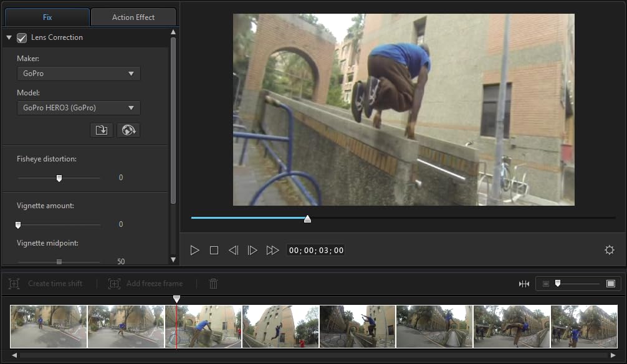Screen dimensions: 627x364
Task: Click the fast forward button
Action: (x=272, y=250)
